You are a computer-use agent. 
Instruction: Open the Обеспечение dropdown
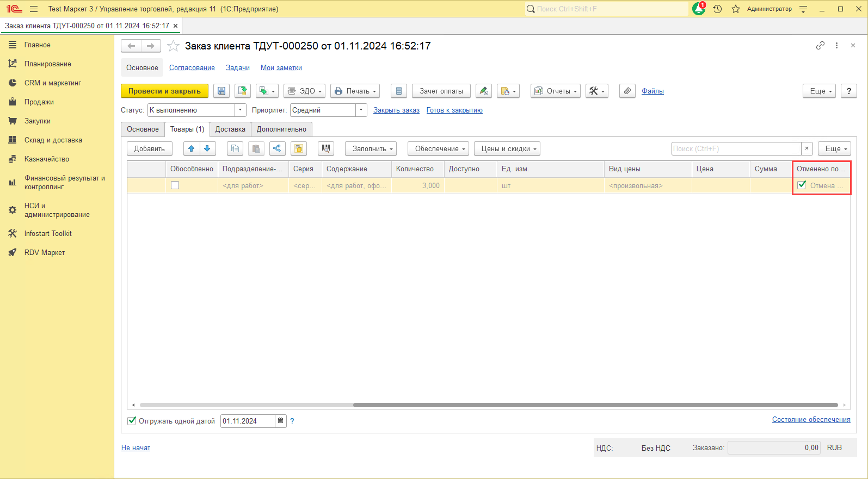[x=439, y=149]
